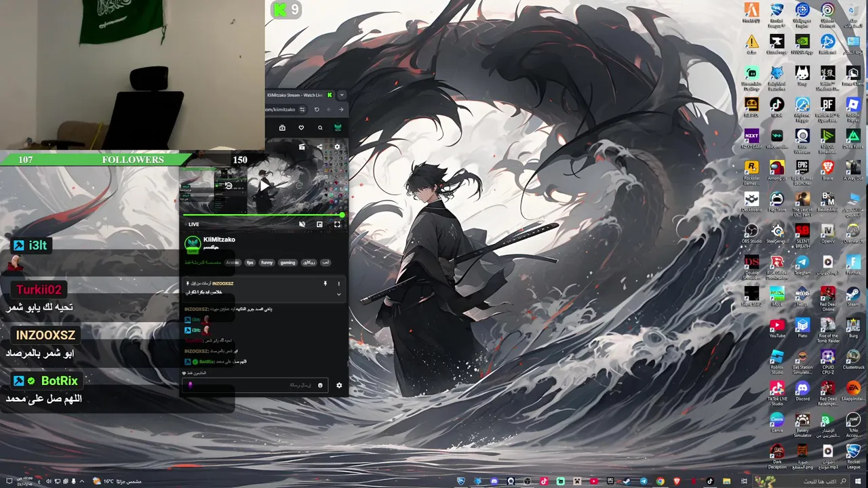Viewport: 868px width, 488px height.
Task: Open Rockstar Games Launcher shortcut
Action: click(751, 172)
